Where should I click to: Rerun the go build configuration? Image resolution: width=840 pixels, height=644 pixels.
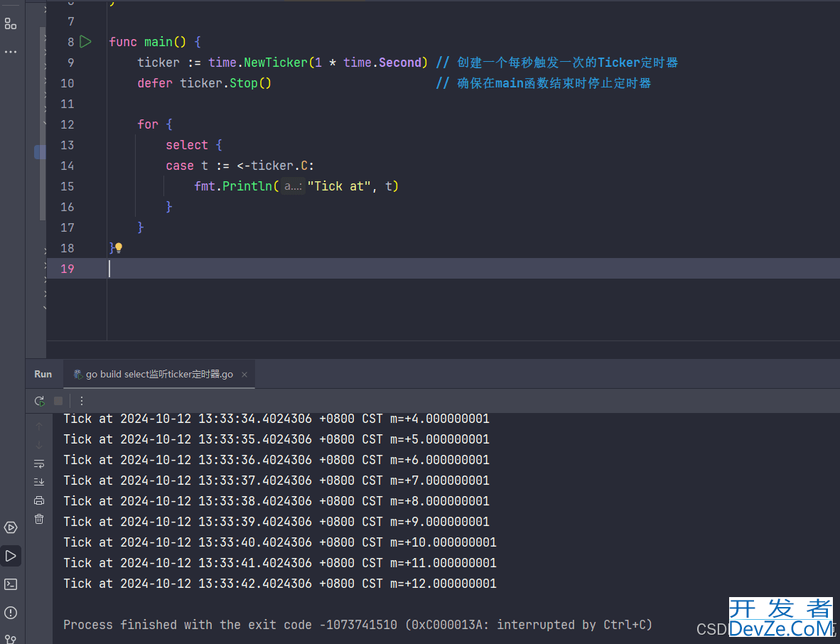coord(40,401)
